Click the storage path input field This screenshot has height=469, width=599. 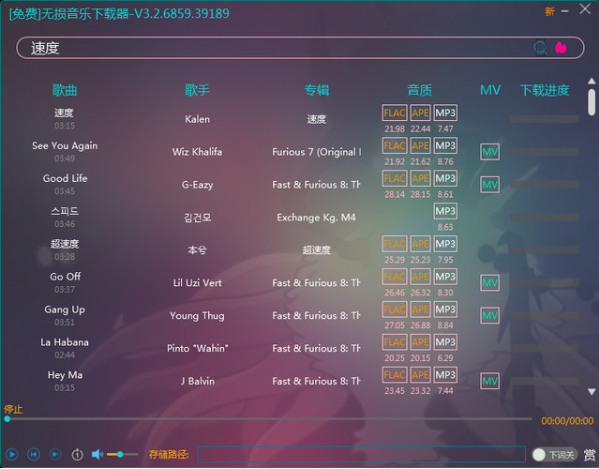(x=361, y=454)
